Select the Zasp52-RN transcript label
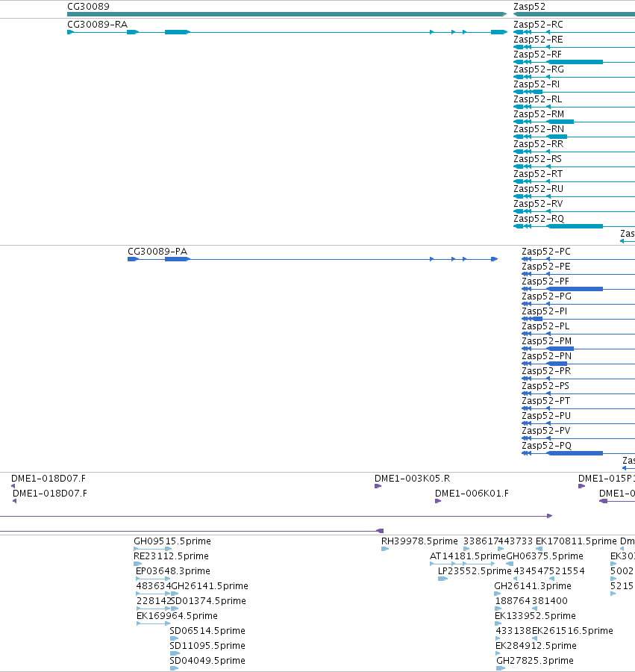Viewport: 635px width, 672px height. (x=539, y=129)
